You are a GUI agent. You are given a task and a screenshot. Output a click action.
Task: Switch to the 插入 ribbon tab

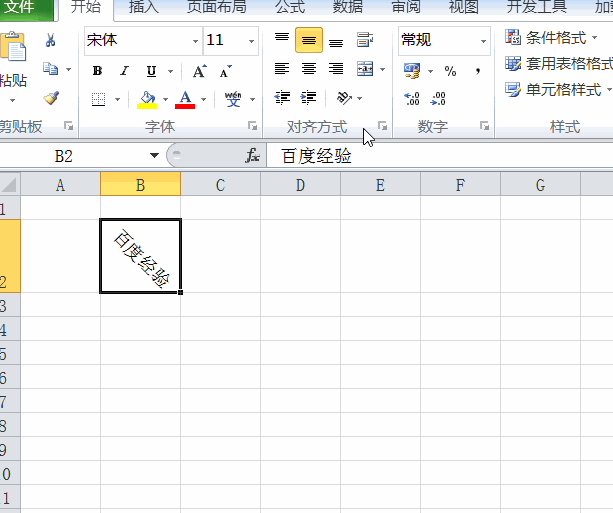point(143,7)
